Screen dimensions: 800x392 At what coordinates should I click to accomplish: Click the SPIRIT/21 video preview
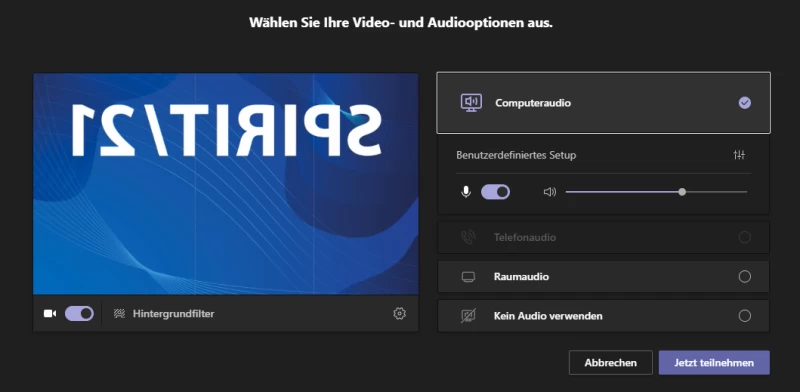[226, 184]
